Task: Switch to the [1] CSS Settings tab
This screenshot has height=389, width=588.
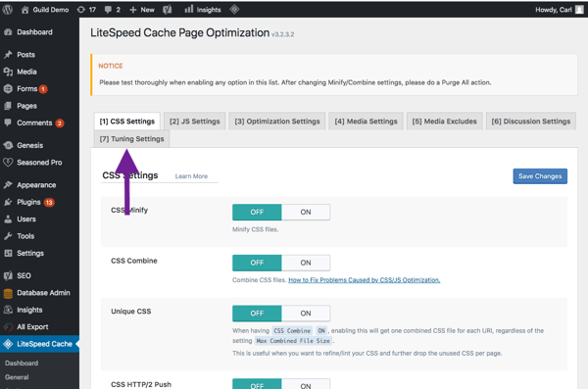Action: pyautogui.click(x=127, y=122)
